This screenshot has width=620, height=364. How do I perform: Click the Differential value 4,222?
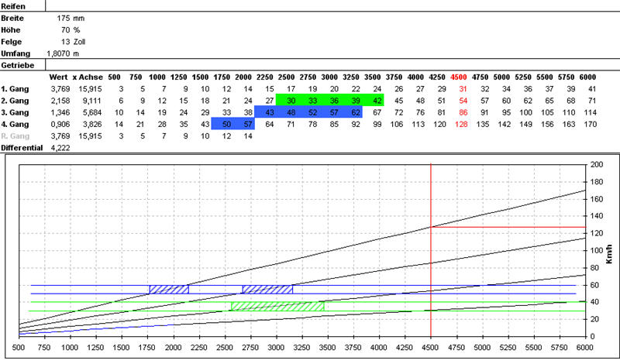tap(60, 147)
